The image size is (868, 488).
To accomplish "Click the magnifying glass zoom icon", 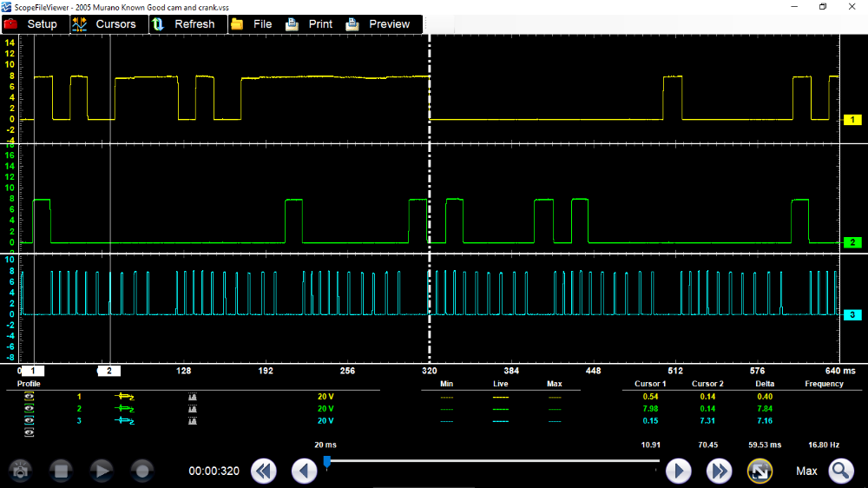I will (x=840, y=472).
